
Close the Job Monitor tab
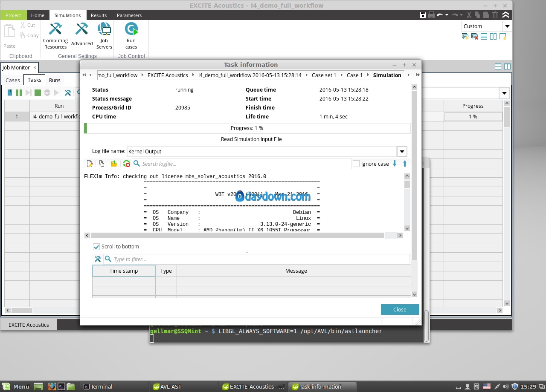click(35, 67)
